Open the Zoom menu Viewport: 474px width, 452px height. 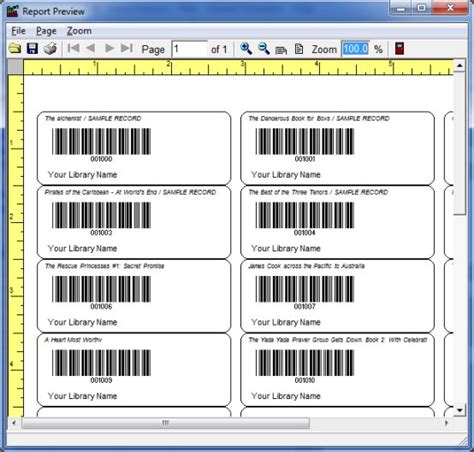(79, 31)
